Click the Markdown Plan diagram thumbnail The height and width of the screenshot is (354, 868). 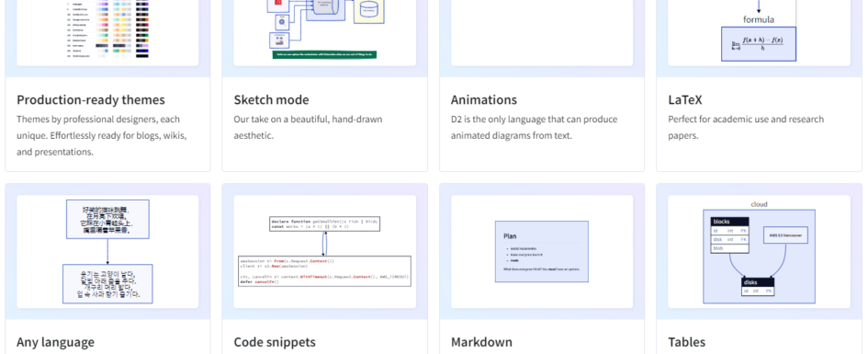tap(542, 252)
